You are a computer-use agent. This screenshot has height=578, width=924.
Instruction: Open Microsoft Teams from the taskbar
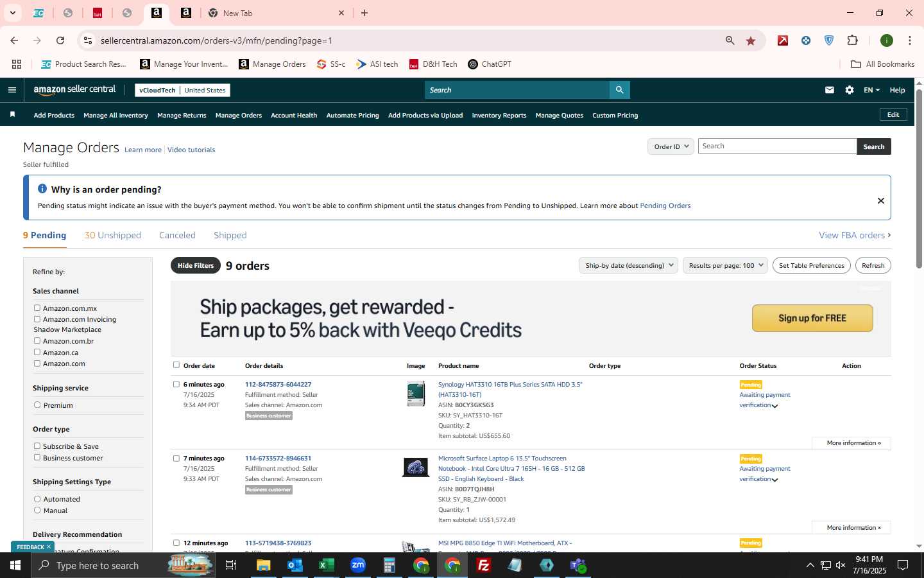tap(578, 565)
